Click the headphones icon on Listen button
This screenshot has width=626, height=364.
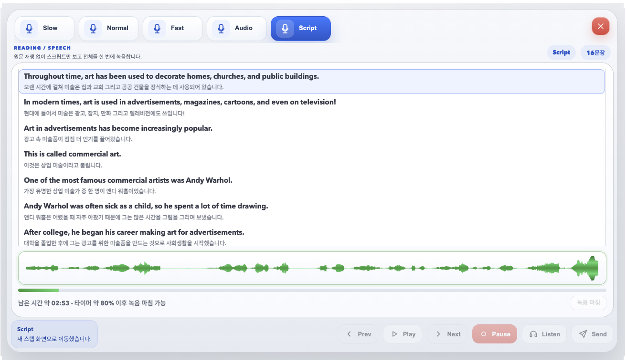point(533,334)
